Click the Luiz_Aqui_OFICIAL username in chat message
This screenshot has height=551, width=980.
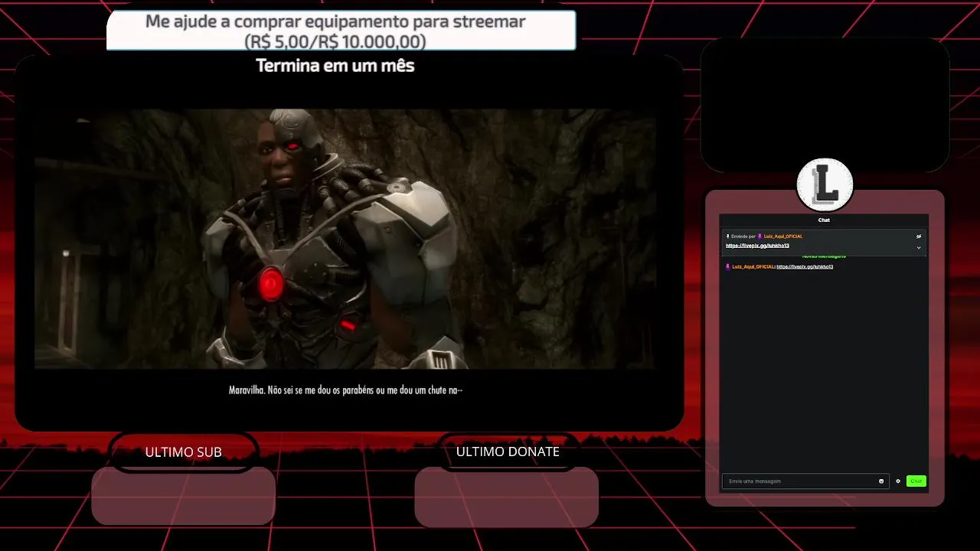pyautogui.click(x=753, y=266)
